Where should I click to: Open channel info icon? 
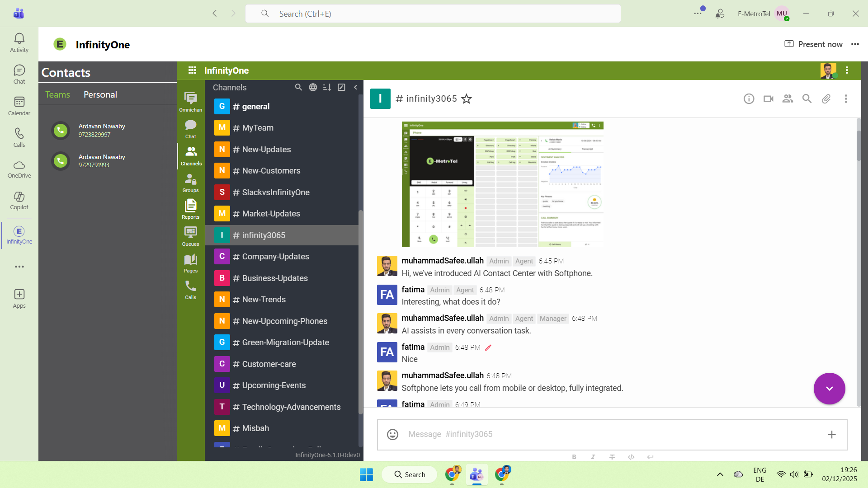coord(749,99)
